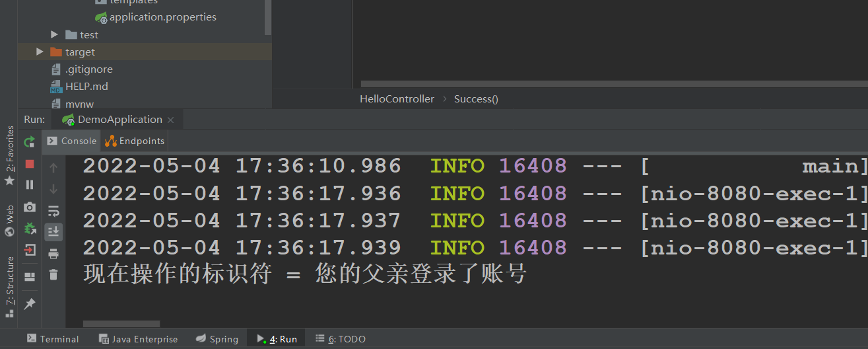The width and height of the screenshot is (868, 349).
Task: Click the log line timestamped 17:36:17.939
Action: (475, 247)
